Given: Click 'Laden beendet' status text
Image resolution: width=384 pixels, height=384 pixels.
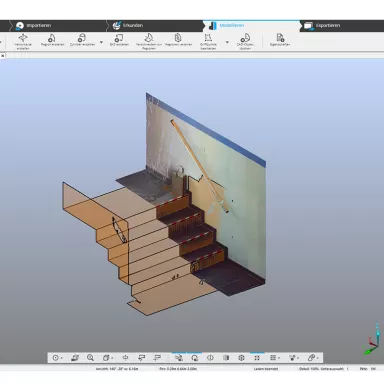Looking at the screenshot, I should pos(266,369).
